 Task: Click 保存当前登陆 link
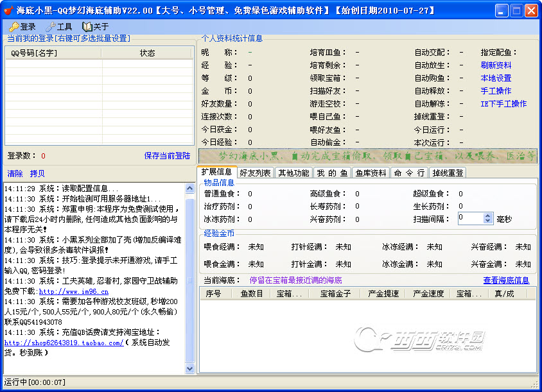[x=167, y=155]
